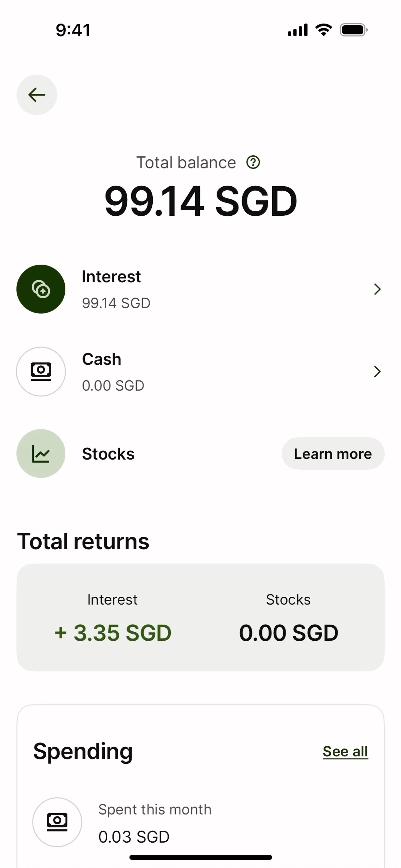Open the Interest 99.14 SGD account row
The width and height of the screenshot is (401, 868).
coord(200,289)
